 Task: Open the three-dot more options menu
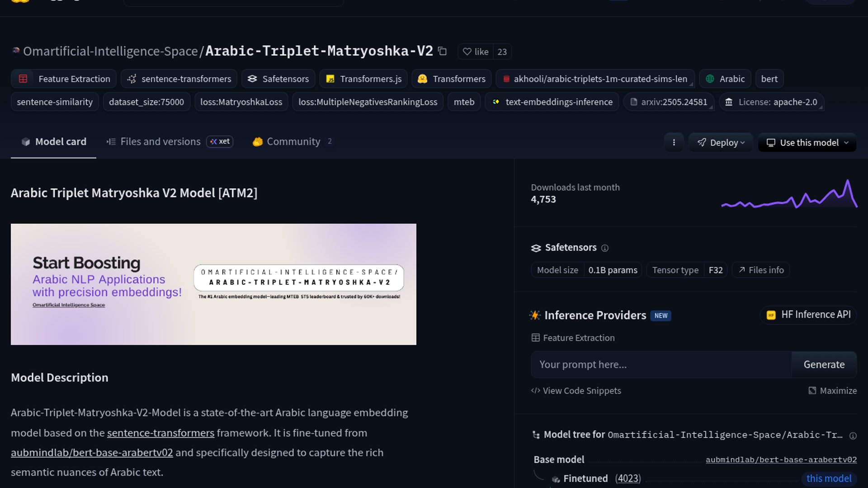(674, 142)
